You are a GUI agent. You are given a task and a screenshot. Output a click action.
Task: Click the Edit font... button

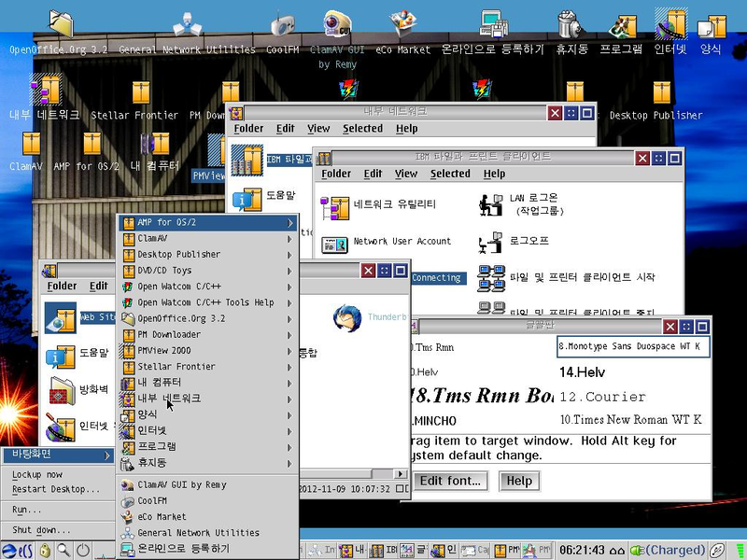coord(450,481)
